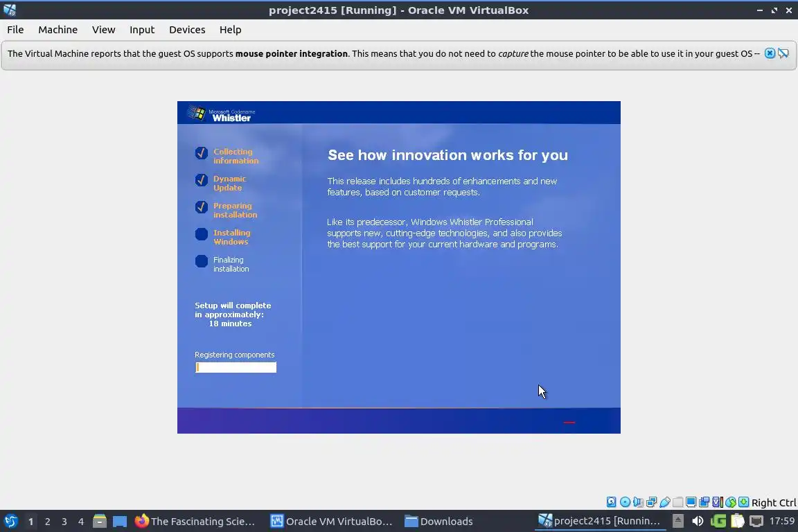Switch to the Downloads folder window

tap(438, 521)
